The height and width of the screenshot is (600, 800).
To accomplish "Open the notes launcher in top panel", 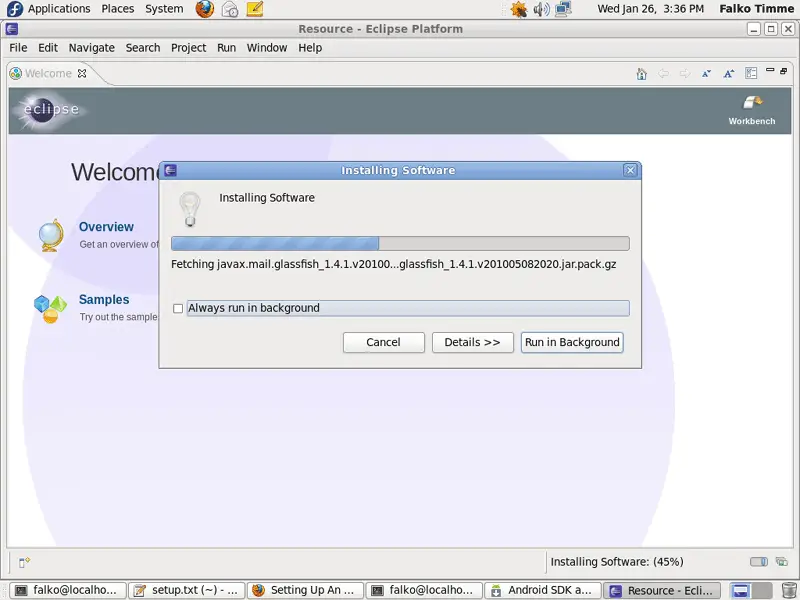I will pos(254,9).
